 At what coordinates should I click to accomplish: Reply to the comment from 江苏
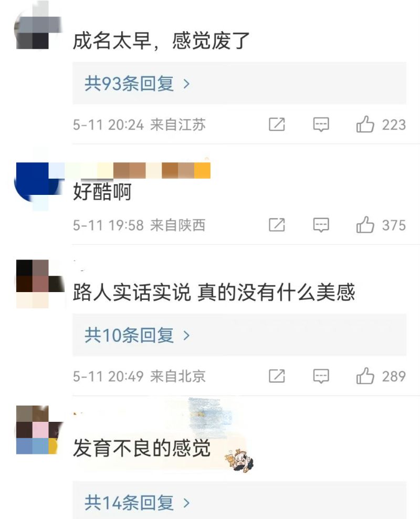tap(321, 124)
